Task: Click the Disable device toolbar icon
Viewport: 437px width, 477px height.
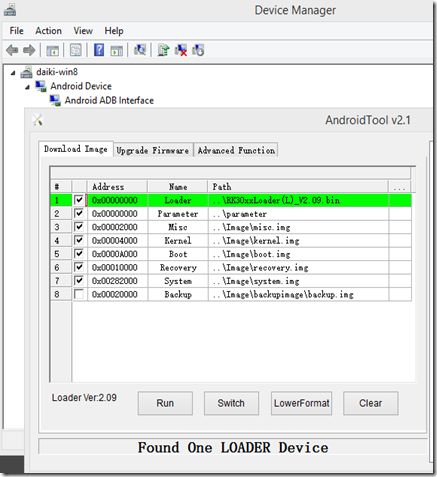Action: point(198,50)
